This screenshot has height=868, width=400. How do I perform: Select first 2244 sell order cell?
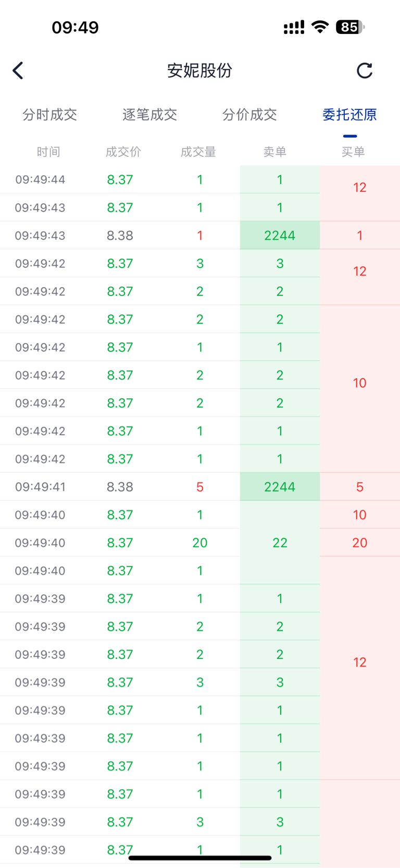pyautogui.click(x=280, y=236)
